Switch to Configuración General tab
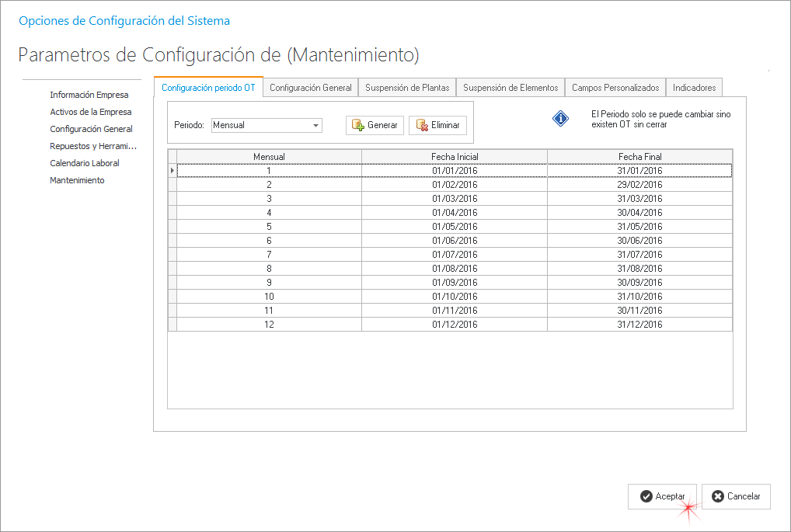The height and width of the screenshot is (532, 791). pyautogui.click(x=311, y=88)
